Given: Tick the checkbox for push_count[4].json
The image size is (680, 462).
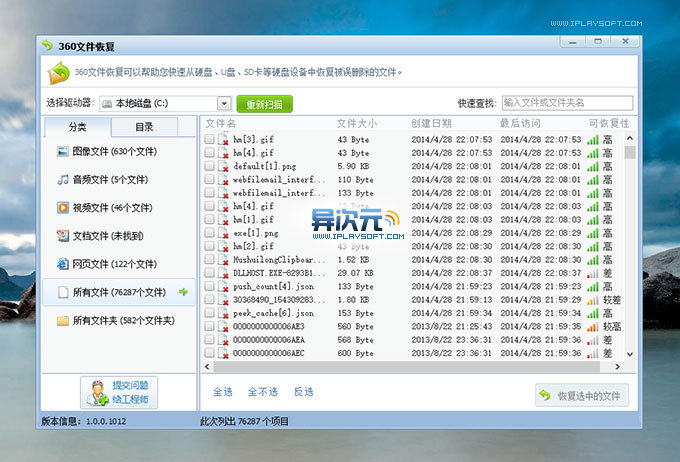Looking at the screenshot, I should [209, 286].
